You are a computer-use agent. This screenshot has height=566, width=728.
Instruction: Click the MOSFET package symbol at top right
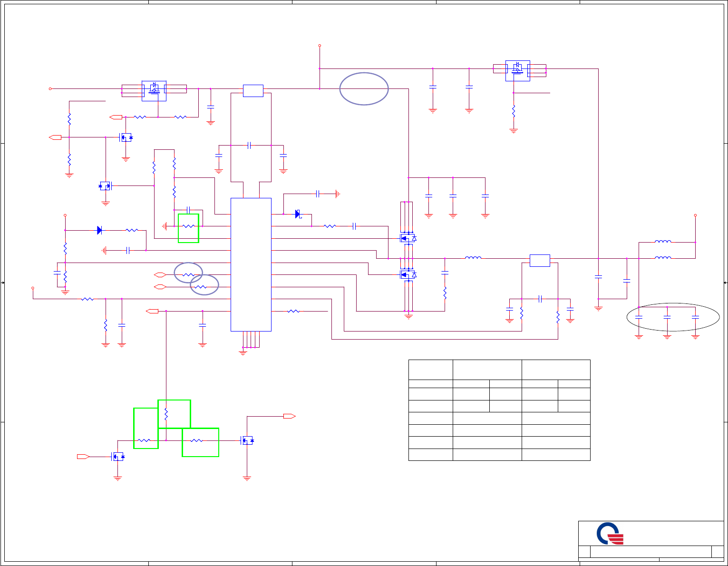coord(518,70)
